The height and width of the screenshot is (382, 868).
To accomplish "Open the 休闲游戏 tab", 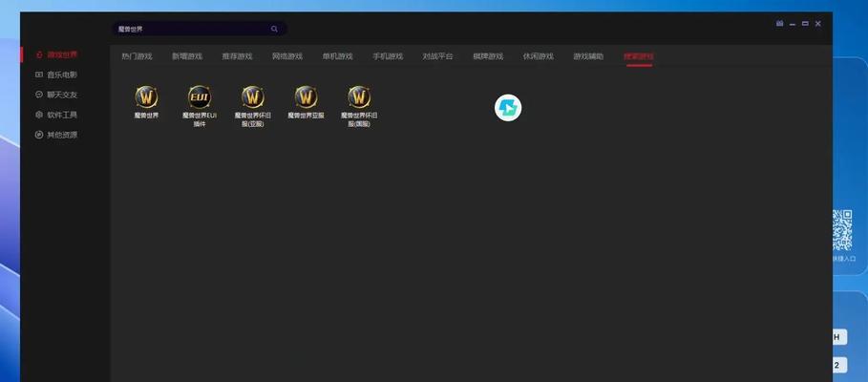I will (538, 56).
